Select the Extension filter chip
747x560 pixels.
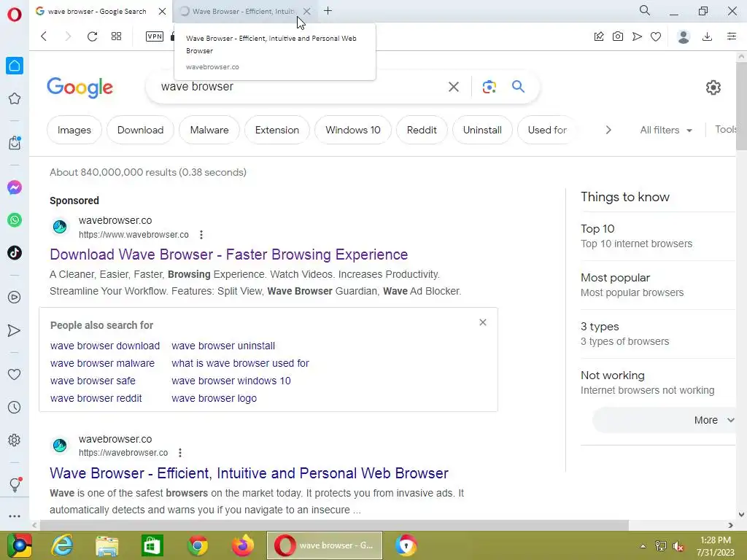pyautogui.click(x=276, y=130)
